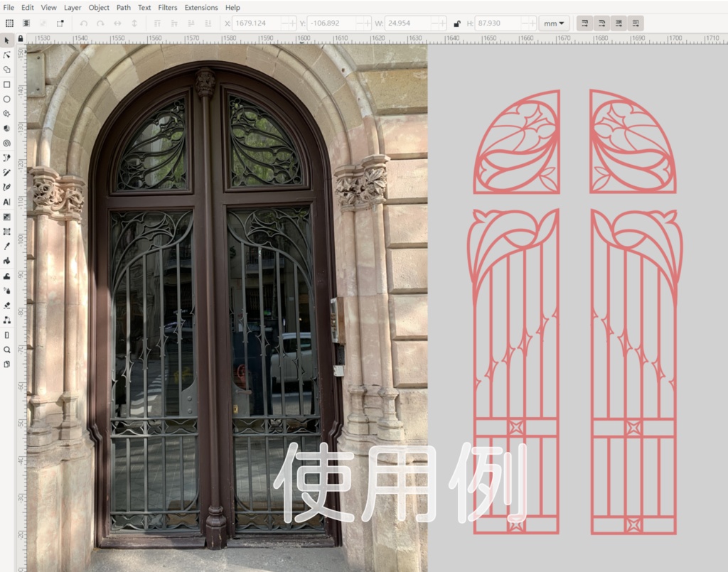Viewport: 728px width, 572px height.
Task: Increase Y position with plus button
Action: point(368,23)
